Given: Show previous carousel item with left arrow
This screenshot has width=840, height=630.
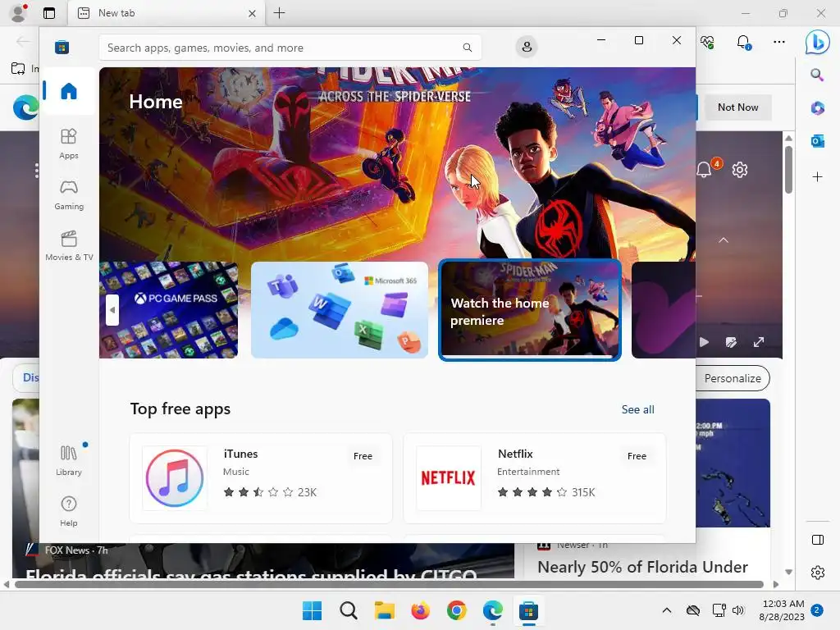Looking at the screenshot, I should pos(112,309).
